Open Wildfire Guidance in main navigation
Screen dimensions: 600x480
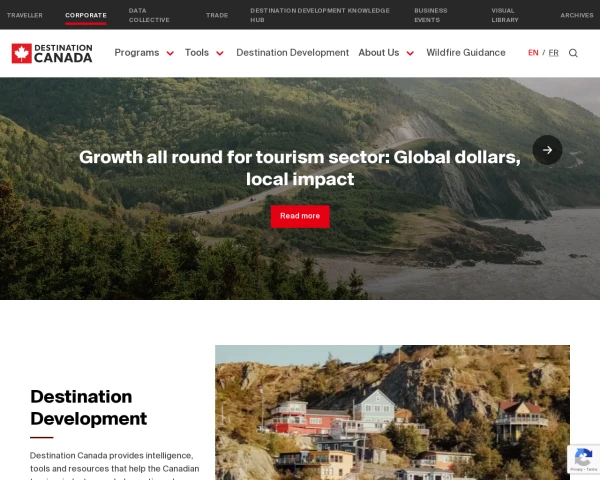(466, 53)
